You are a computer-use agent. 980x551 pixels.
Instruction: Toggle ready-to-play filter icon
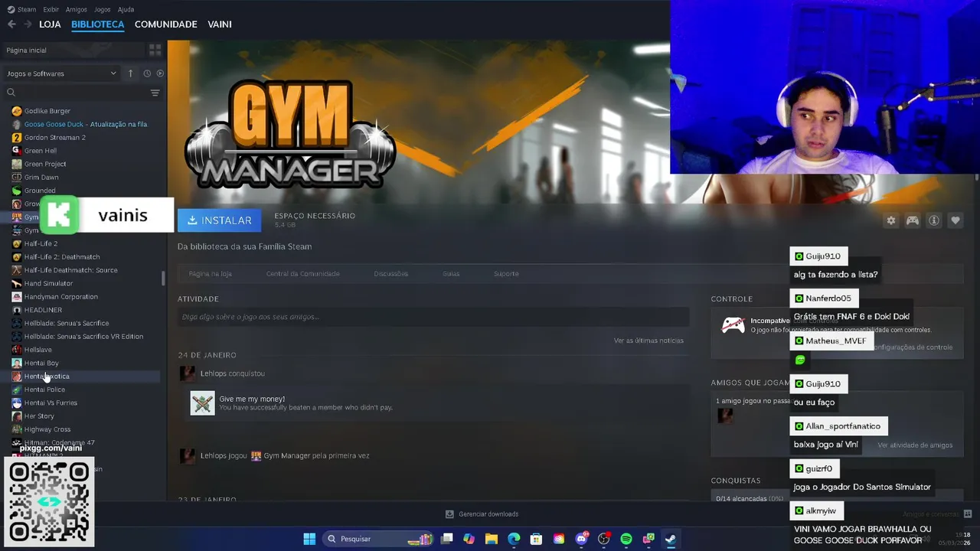pos(160,73)
